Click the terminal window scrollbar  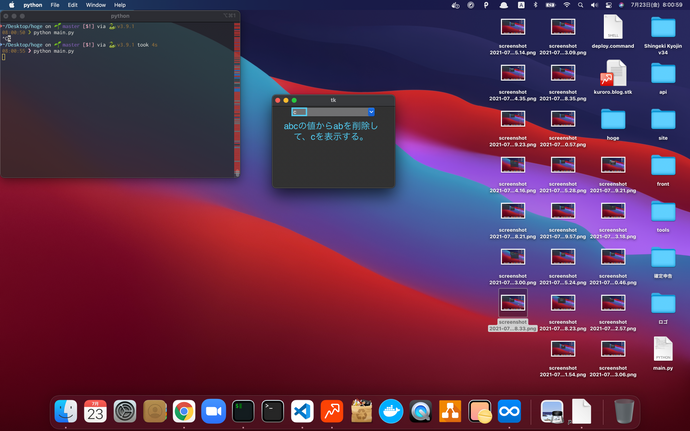point(237,99)
